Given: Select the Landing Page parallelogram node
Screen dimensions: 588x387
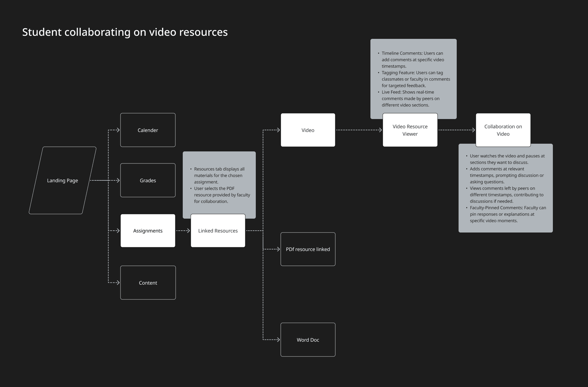Looking at the screenshot, I should coord(63,180).
